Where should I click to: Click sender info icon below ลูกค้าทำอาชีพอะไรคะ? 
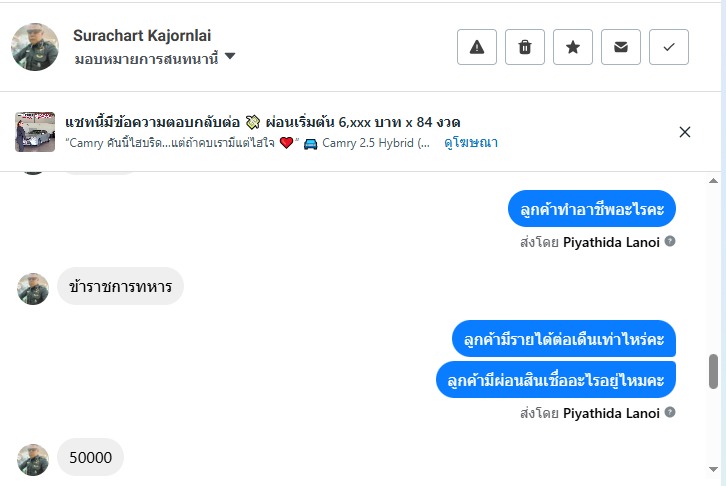click(x=670, y=242)
